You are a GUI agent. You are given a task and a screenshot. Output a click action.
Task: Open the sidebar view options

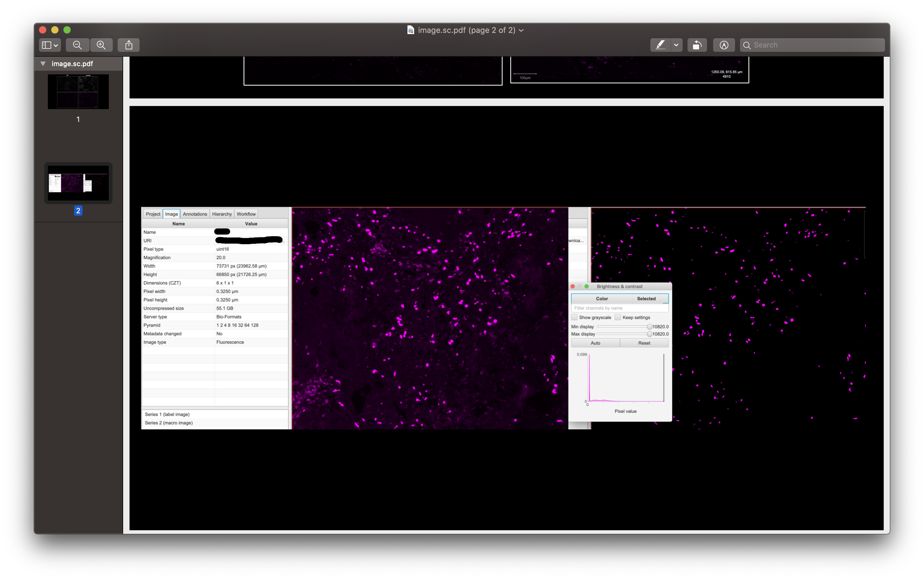coord(49,45)
